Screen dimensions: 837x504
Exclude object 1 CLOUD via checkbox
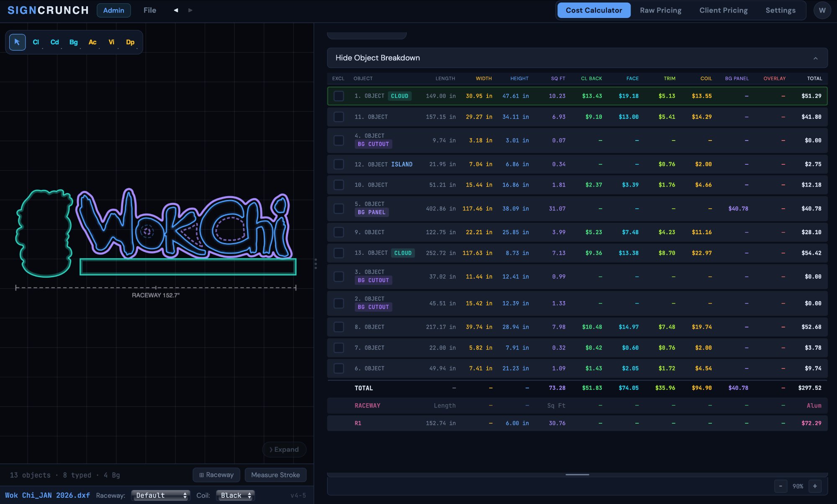pos(339,96)
